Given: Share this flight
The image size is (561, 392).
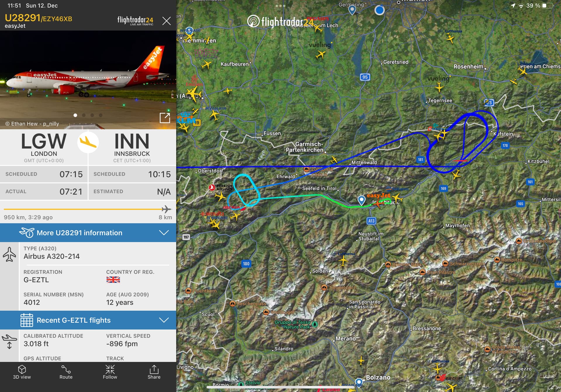Looking at the screenshot, I should point(154,372).
